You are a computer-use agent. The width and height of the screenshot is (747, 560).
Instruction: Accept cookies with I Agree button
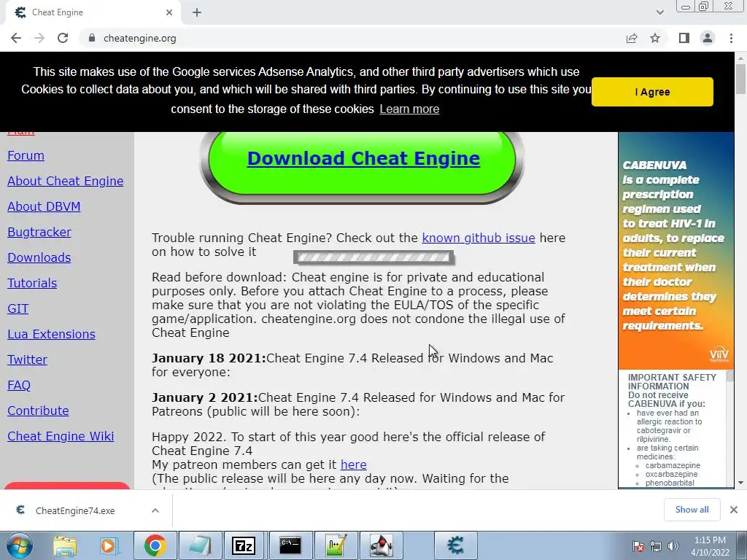652,92
